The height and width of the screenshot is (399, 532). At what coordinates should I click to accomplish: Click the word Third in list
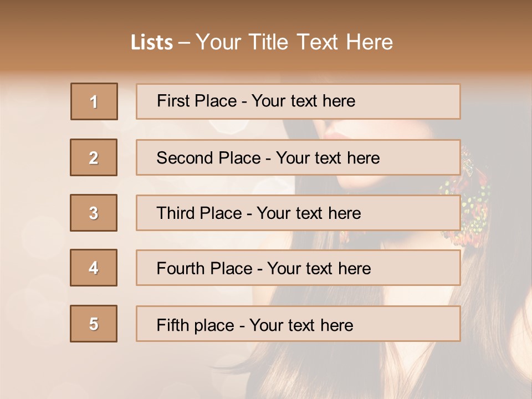tap(175, 213)
